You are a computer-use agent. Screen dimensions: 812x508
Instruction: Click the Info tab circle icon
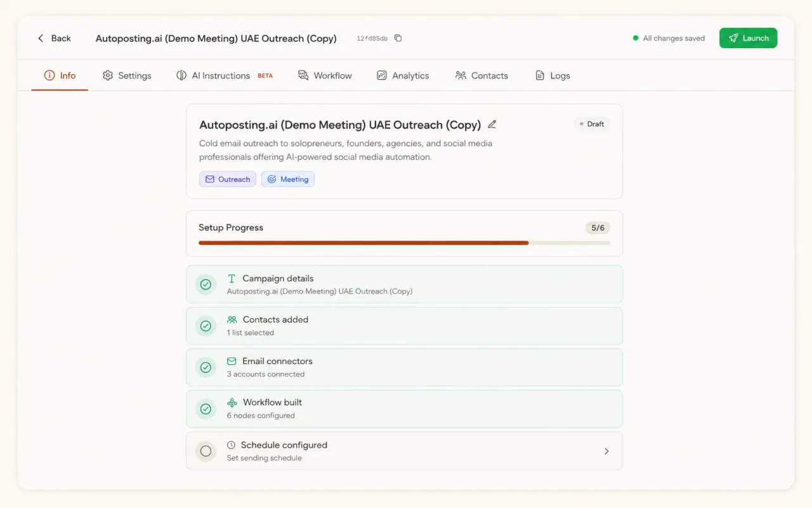pos(49,75)
